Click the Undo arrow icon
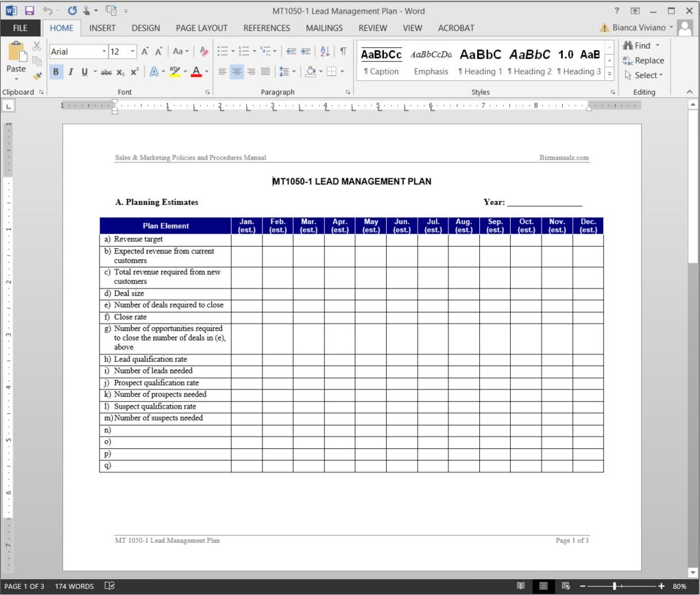700x595 pixels. (x=47, y=11)
